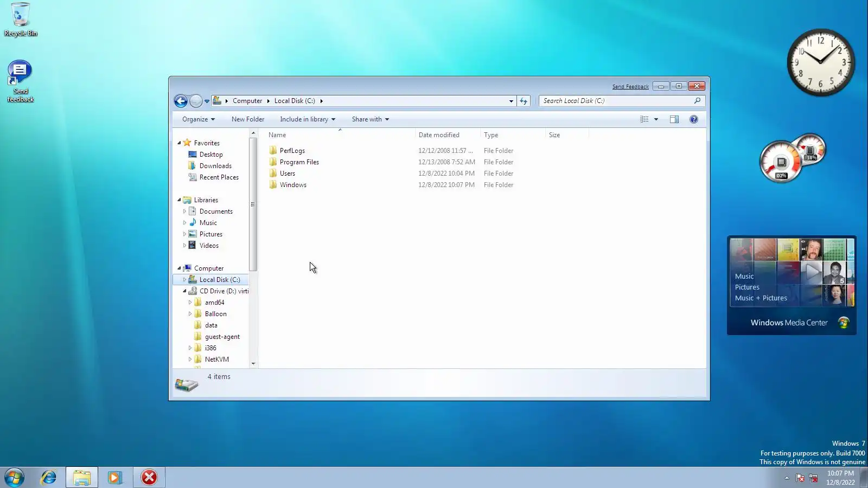Select the Program Files folder icon
Screen dimensions: 868x488
(x=273, y=162)
